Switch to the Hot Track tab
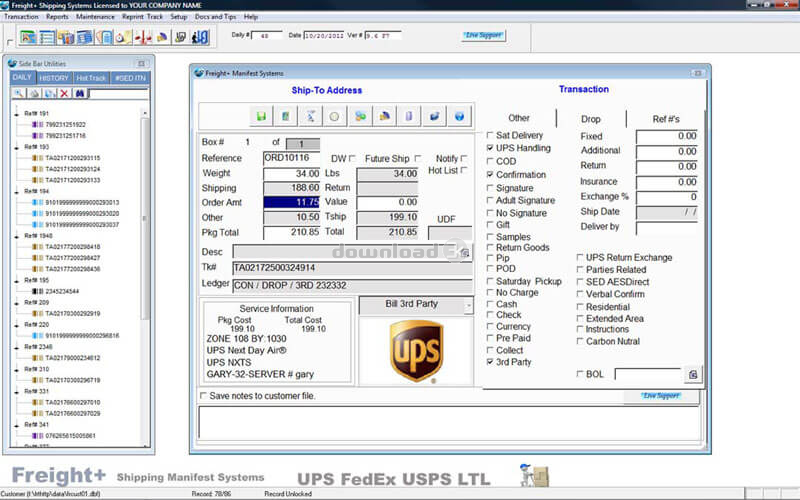The width and height of the screenshot is (800, 500). click(91, 78)
